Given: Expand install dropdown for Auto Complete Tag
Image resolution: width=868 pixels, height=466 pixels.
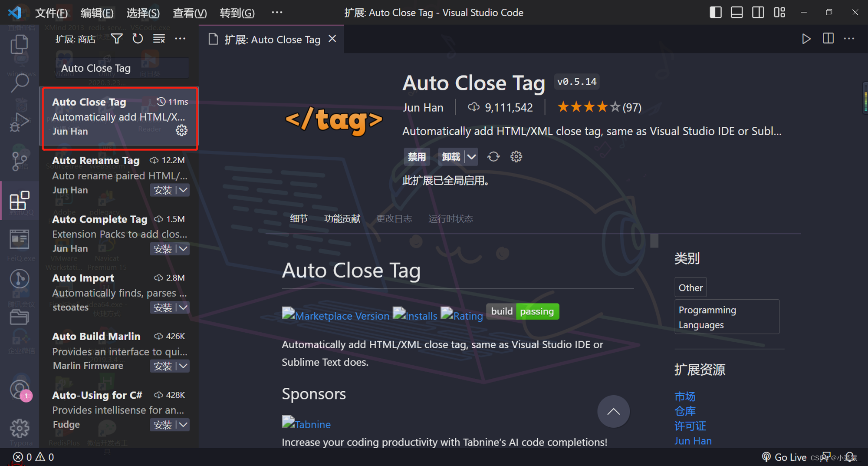Looking at the screenshot, I should pos(184,249).
